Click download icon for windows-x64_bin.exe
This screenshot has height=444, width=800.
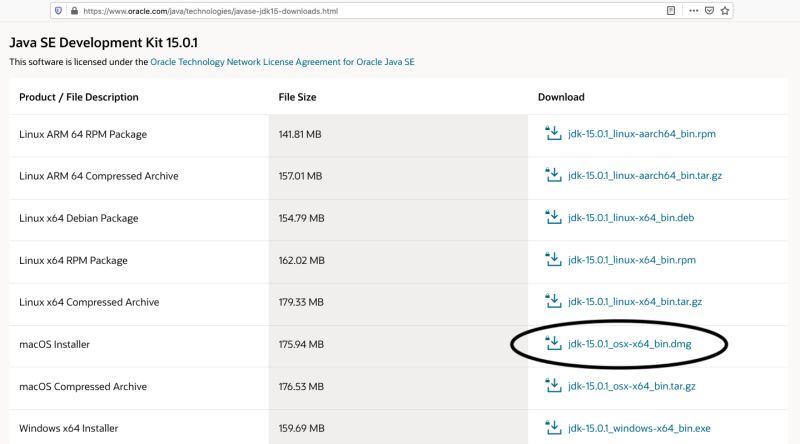click(553, 428)
